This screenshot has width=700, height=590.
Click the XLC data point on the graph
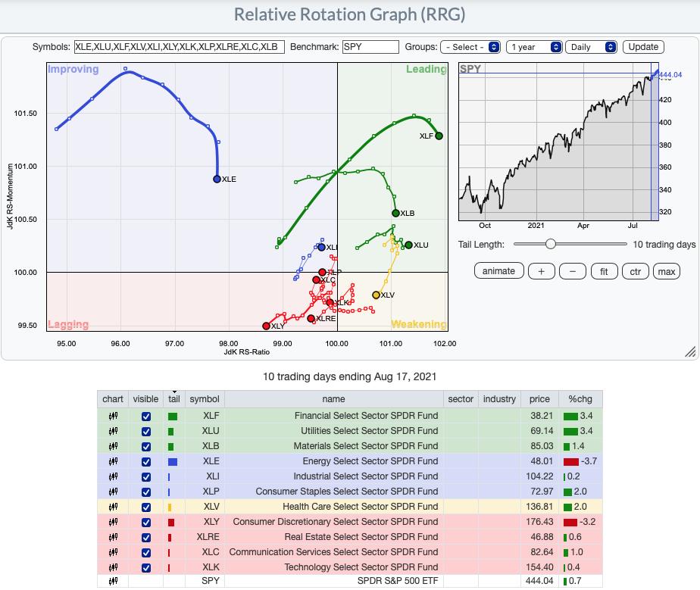317,279
